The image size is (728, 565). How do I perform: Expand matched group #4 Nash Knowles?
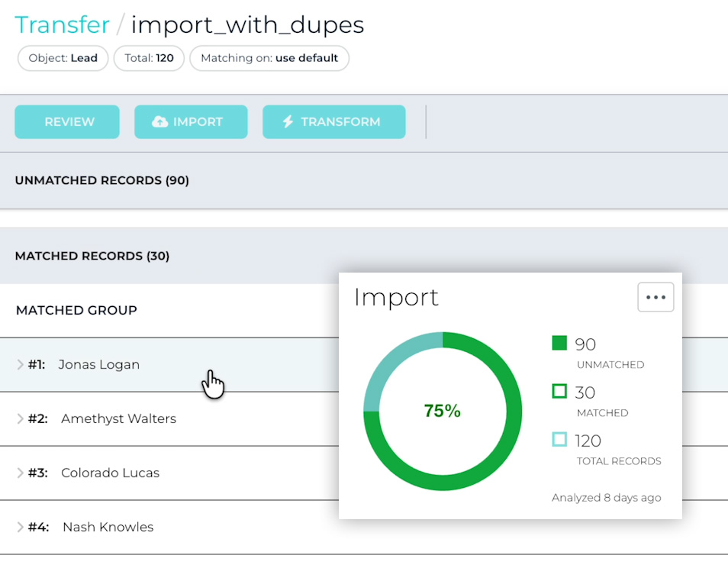[21, 527]
